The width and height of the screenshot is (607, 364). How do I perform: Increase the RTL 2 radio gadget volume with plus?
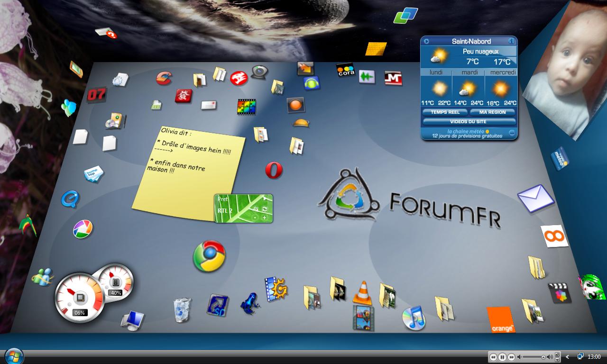(265, 218)
